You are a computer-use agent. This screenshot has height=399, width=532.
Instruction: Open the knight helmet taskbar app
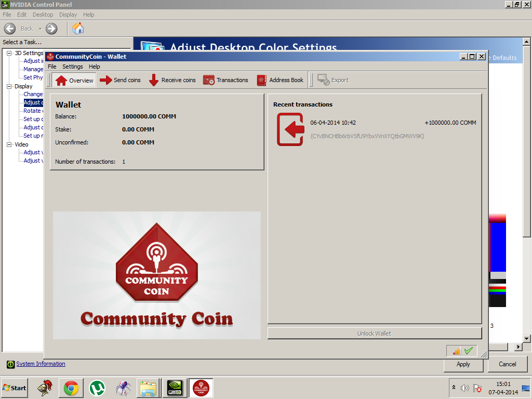(45, 388)
